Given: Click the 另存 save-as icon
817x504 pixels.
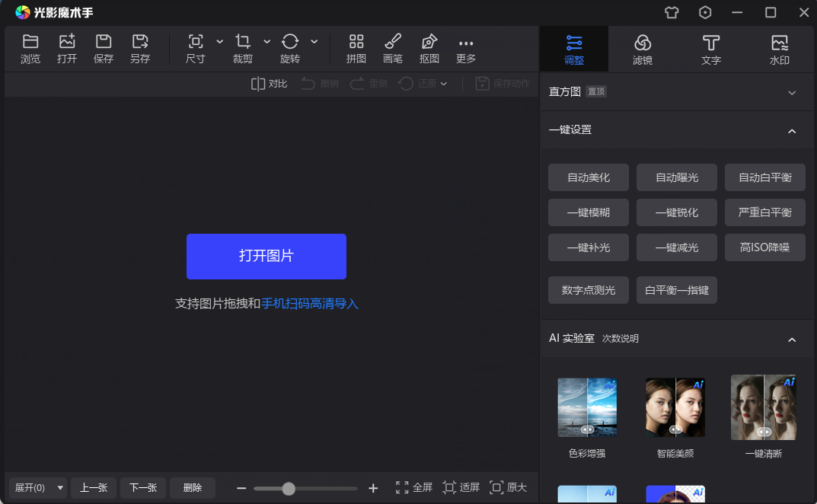Looking at the screenshot, I should [140, 48].
